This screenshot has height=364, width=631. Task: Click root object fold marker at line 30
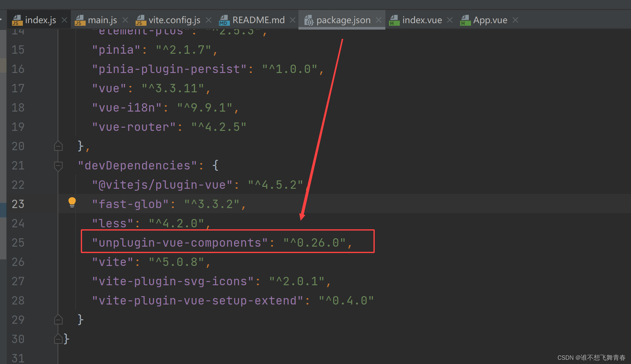pos(58,339)
